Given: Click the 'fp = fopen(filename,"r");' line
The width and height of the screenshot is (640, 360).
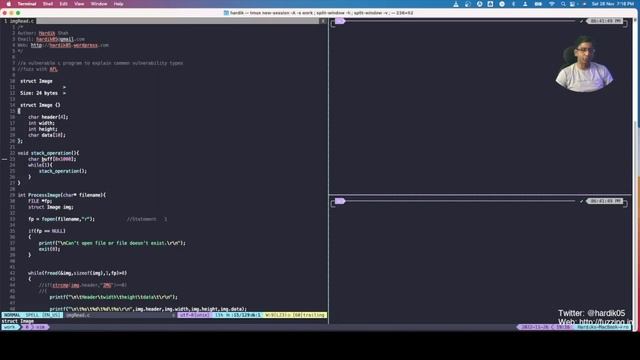Looking at the screenshot, I should [62, 219].
